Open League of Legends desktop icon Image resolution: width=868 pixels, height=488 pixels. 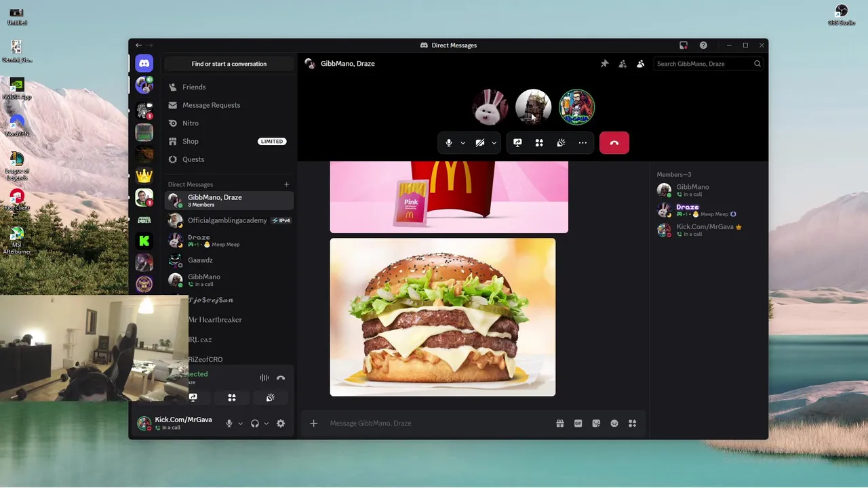[17, 165]
